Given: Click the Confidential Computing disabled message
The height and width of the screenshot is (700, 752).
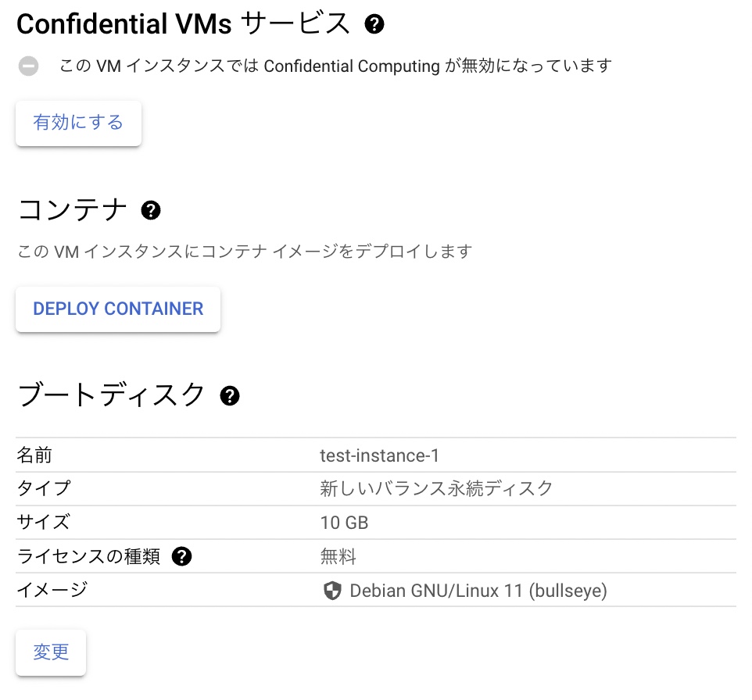Looking at the screenshot, I should (x=336, y=66).
